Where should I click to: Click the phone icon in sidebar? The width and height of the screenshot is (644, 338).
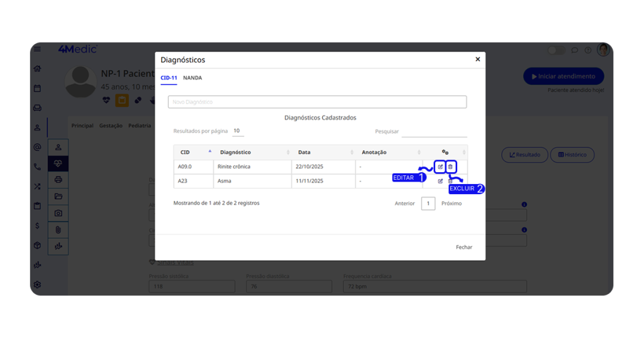click(x=37, y=167)
